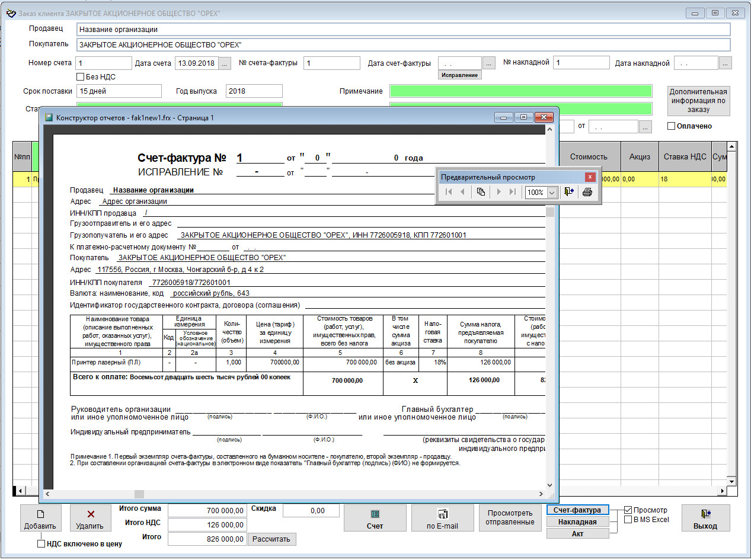Click the Добавить button to add a row
The width and height of the screenshot is (751, 560).
(40, 519)
